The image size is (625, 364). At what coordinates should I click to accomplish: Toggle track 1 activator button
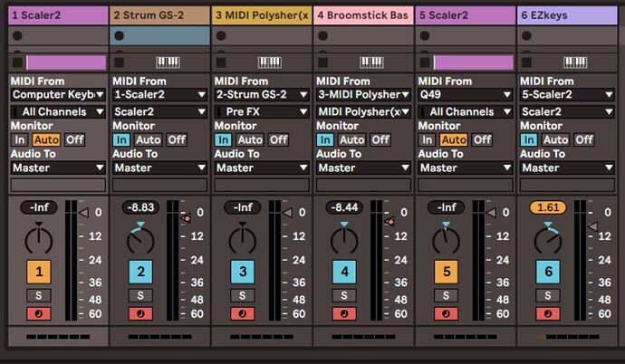pos(38,271)
